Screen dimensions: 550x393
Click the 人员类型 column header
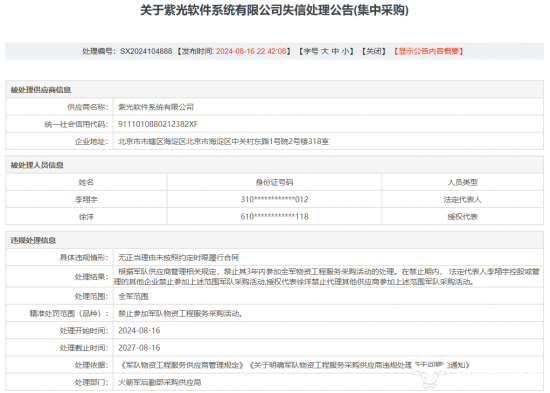[462, 182]
